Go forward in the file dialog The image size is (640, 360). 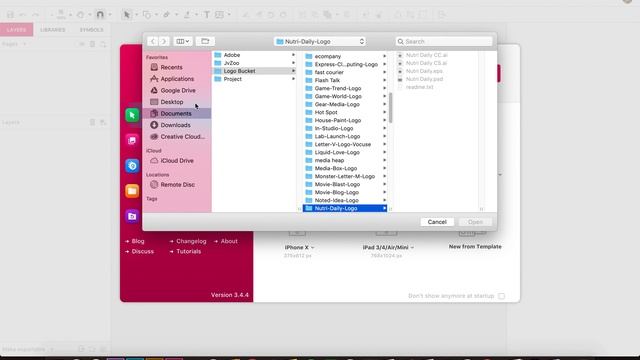tap(163, 41)
